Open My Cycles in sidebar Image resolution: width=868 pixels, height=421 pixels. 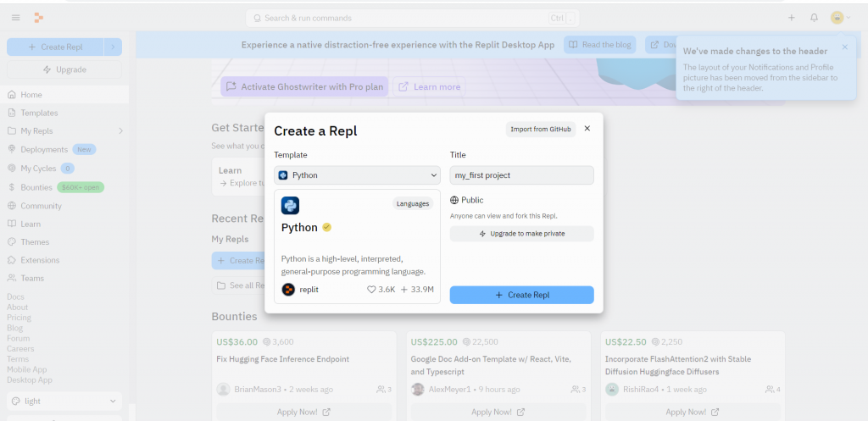38,169
